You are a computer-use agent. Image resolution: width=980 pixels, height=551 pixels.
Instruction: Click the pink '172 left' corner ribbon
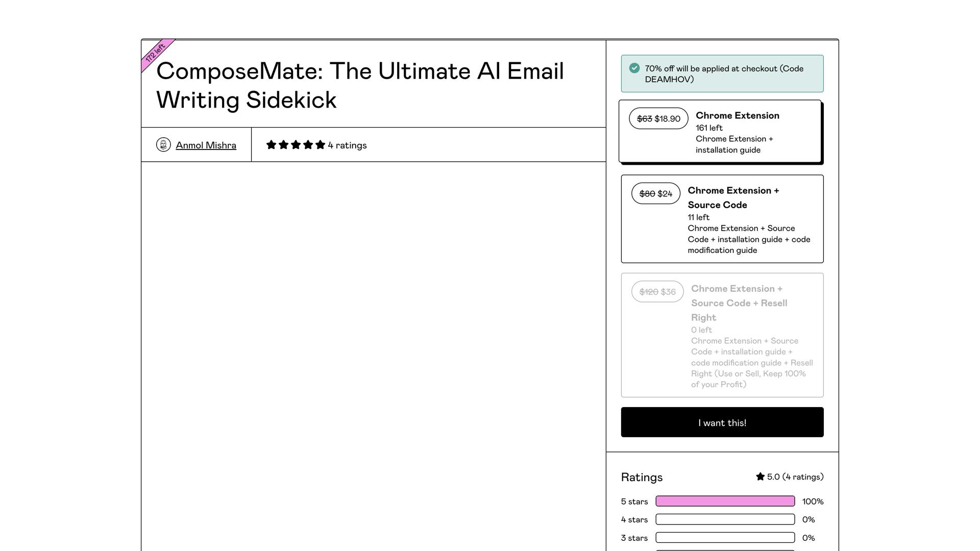click(155, 53)
